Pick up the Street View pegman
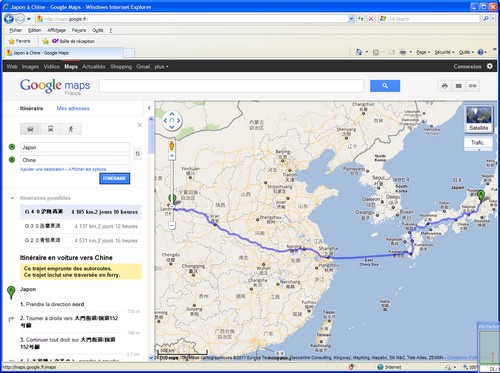Viewport: 500px width, 373px height. (x=172, y=146)
